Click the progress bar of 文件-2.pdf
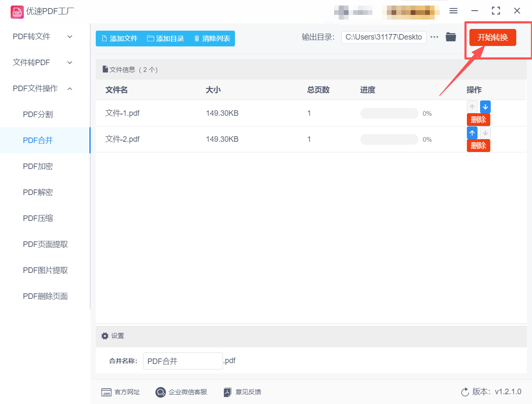The image size is (532, 404). pyautogui.click(x=389, y=139)
